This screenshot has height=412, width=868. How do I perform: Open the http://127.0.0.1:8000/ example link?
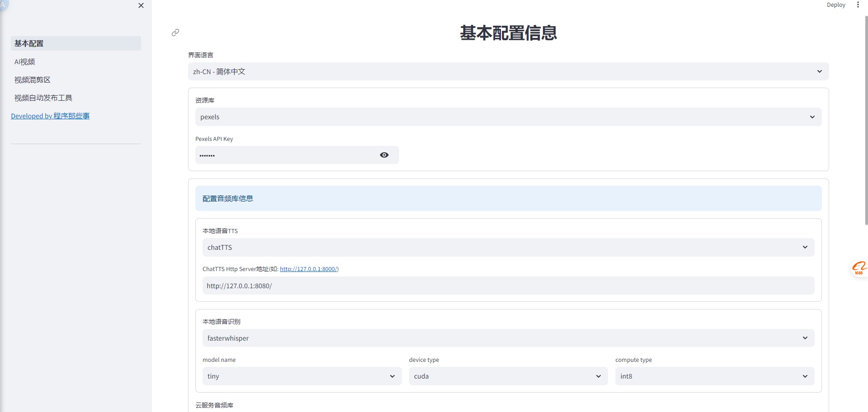[309, 269]
